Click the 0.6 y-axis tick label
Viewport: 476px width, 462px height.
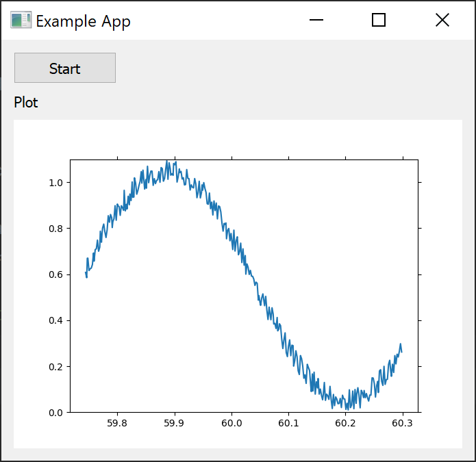(x=56, y=275)
